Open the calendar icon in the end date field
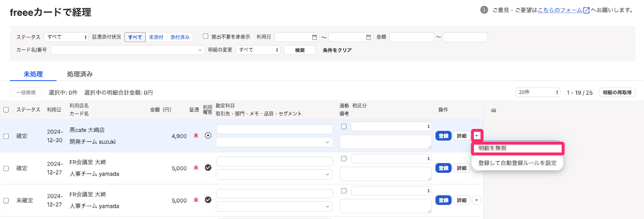Viewport: 644px width, 219px height. tap(368, 37)
